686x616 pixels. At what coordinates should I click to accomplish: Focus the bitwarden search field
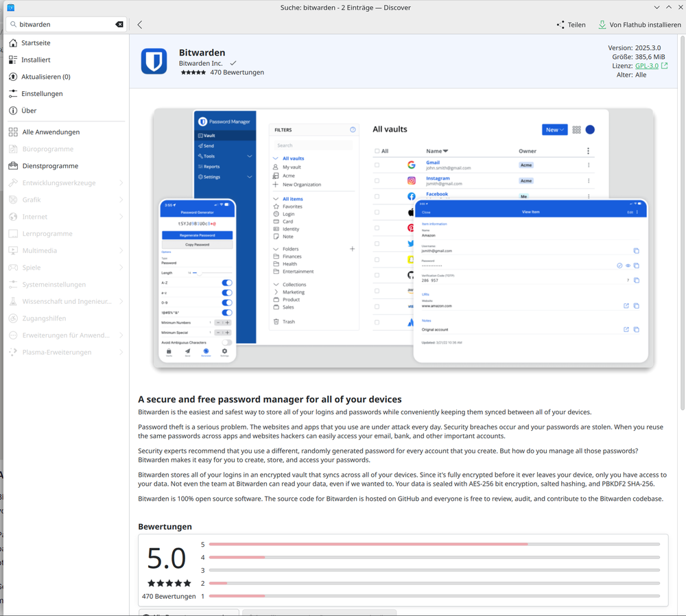point(66,25)
